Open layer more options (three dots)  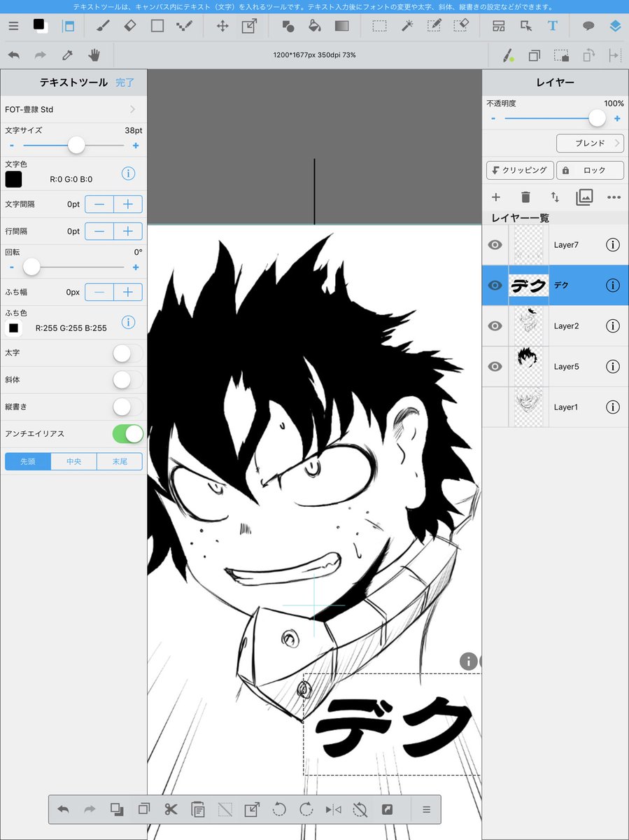point(614,197)
